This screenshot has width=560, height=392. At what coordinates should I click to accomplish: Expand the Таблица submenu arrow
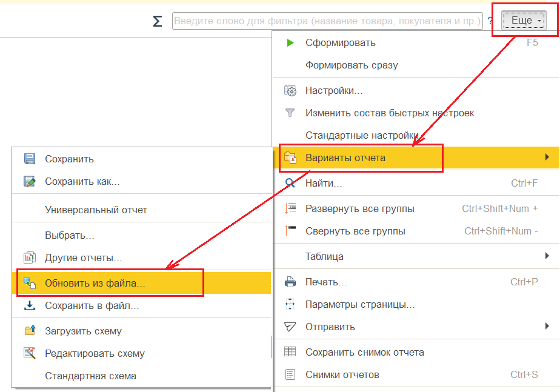click(x=547, y=256)
